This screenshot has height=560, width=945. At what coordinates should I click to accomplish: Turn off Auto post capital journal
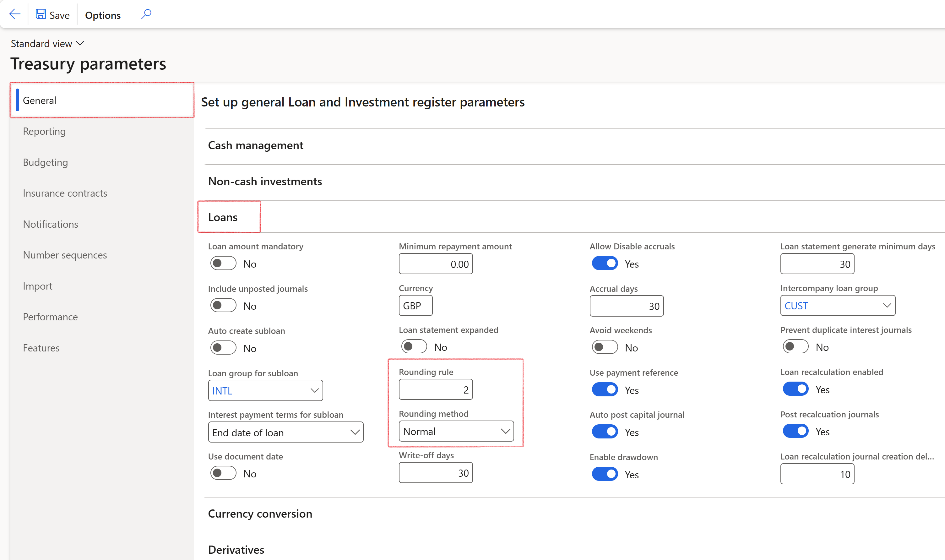(605, 432)
